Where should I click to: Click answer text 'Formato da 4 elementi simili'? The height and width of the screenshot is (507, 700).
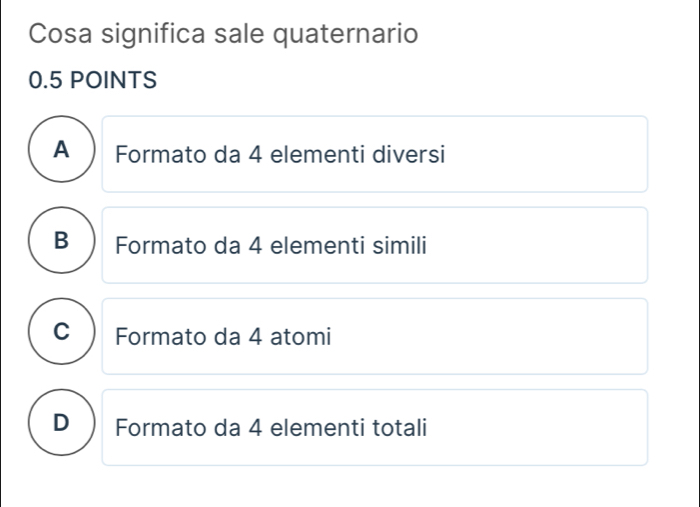(271, 246)
